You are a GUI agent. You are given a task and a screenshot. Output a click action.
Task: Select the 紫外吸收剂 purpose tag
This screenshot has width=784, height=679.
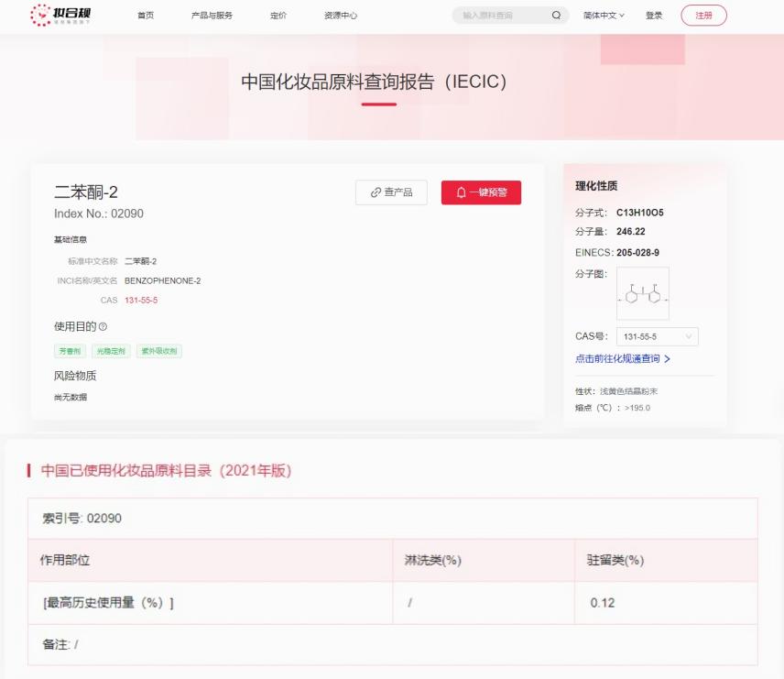[x=159, y=351]
